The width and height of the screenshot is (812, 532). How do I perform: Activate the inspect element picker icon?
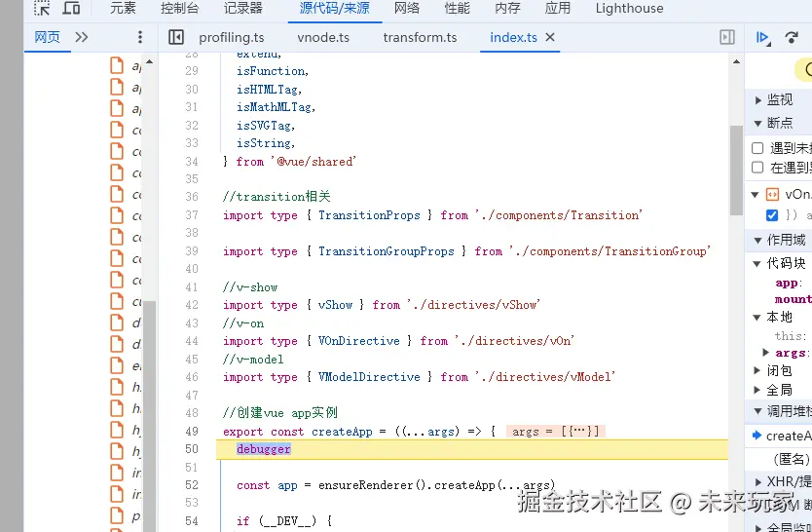click(x=42, y=8)
